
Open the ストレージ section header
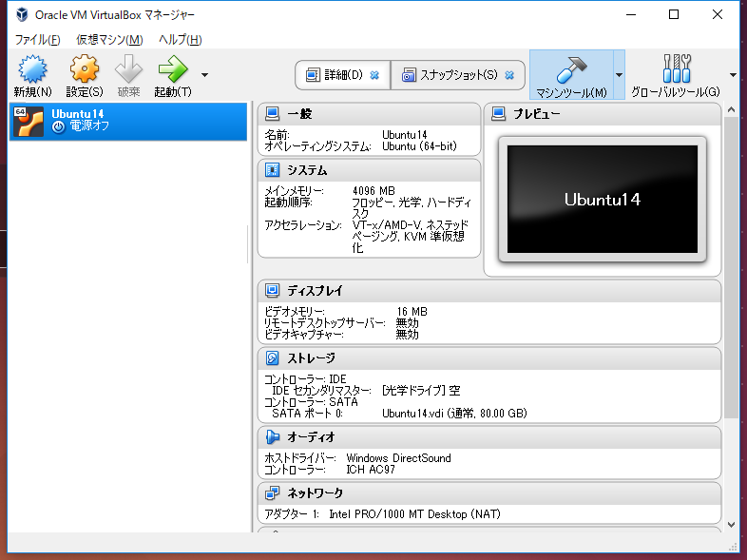[x=489, y=358]
